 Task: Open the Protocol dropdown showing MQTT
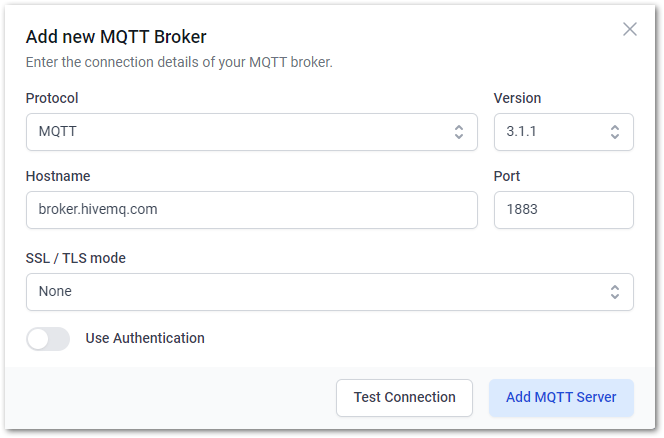pos(252,132)
